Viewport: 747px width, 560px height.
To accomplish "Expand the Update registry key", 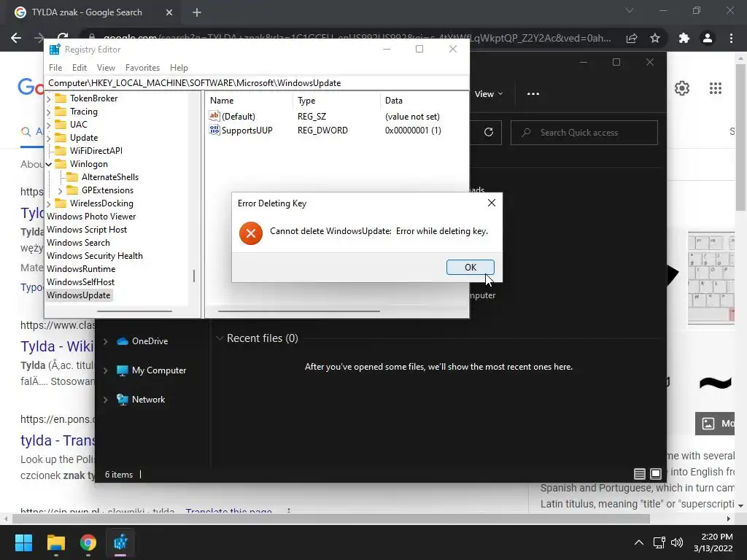I will [x=49, y=138].
